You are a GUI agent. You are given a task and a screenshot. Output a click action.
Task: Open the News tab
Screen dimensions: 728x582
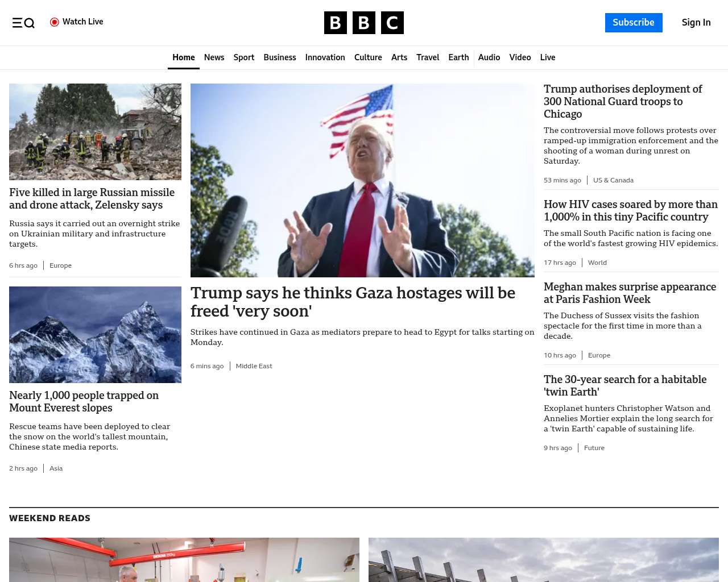(x=214, y=57)
